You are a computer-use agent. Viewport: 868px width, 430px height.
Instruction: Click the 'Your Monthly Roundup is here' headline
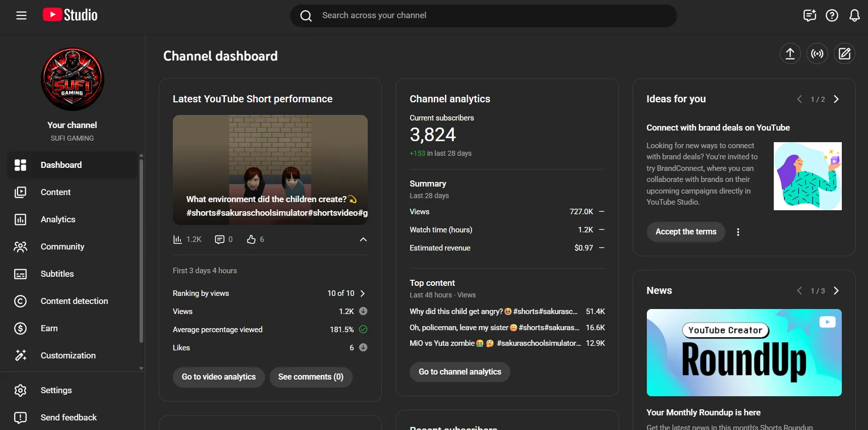pos(703,412)
